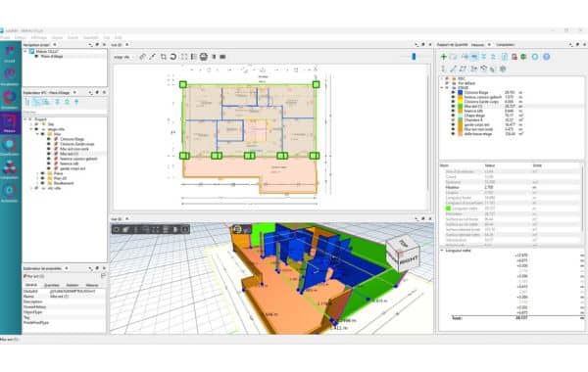Click the TOP face of the view cube

pos(404,243)
